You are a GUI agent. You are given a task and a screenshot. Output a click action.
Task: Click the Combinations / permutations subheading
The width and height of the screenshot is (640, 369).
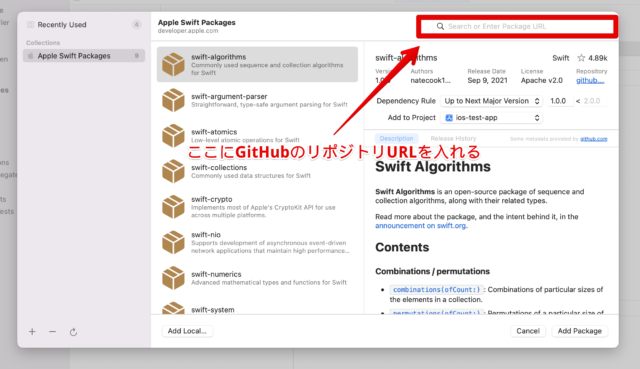432,271
